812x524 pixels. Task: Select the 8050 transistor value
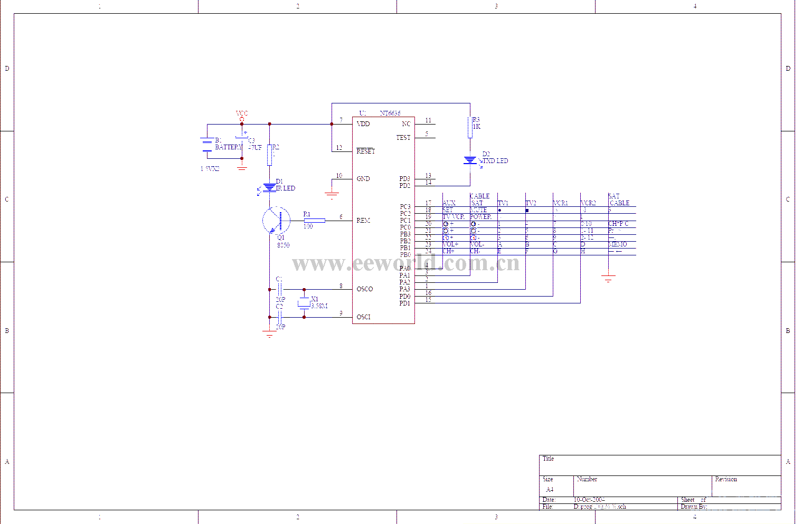(x=284, y=245)
